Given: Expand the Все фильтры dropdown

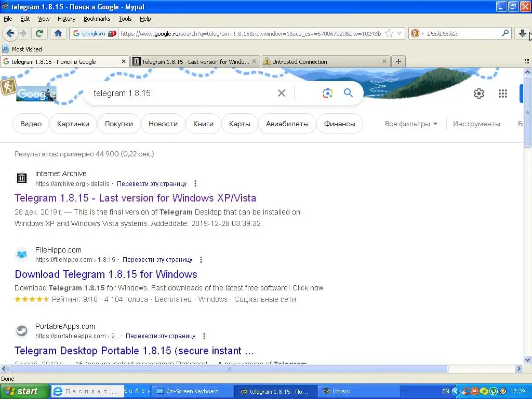Looking at the screenshot, I should (x=411, y=124).
